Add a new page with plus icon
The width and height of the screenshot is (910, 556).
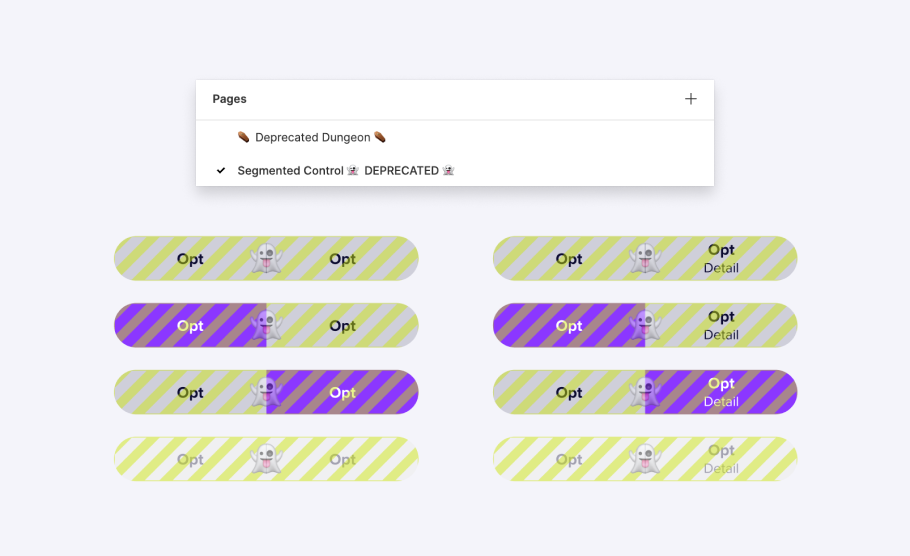click(x=690, y=99)
